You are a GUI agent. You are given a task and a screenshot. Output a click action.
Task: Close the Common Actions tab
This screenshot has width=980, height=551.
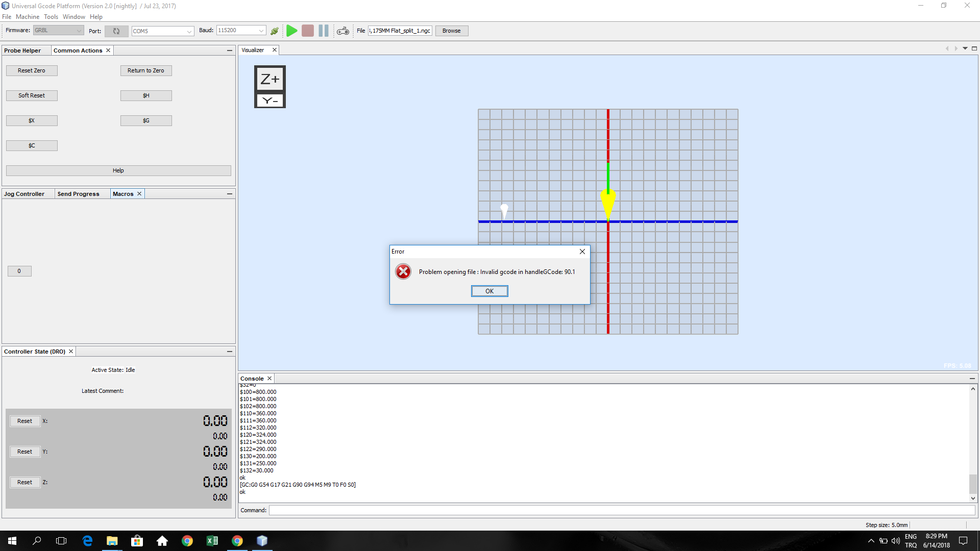(x=108, y=51)
